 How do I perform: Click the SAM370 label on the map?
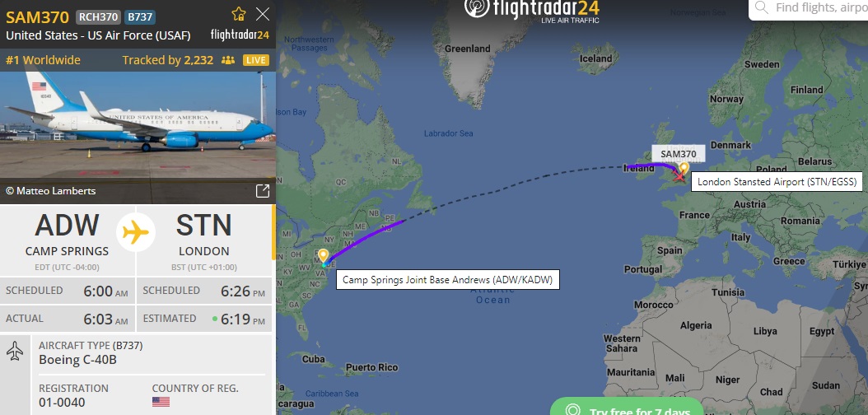678,154
